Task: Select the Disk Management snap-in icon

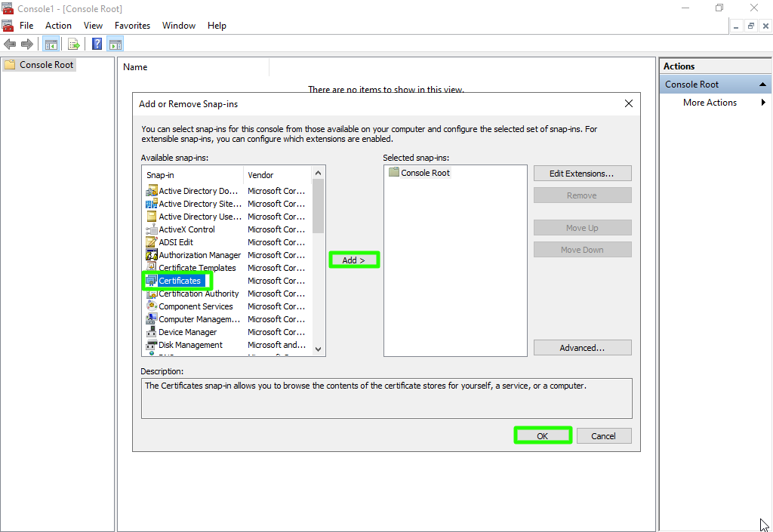Action: 151,345
